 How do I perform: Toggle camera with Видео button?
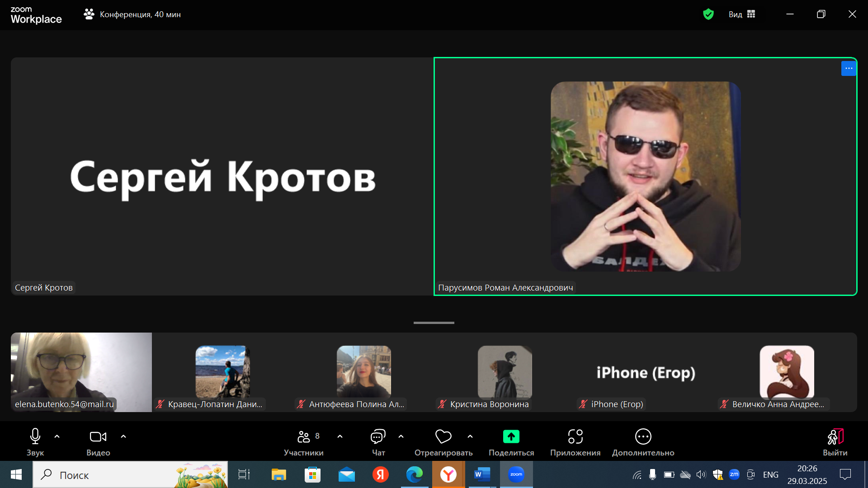pos(98,442)
